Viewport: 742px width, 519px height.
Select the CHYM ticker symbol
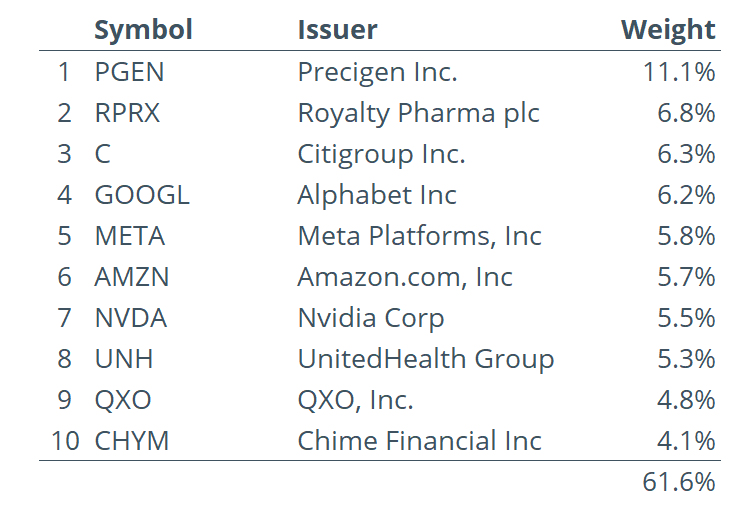pos(132,441)
